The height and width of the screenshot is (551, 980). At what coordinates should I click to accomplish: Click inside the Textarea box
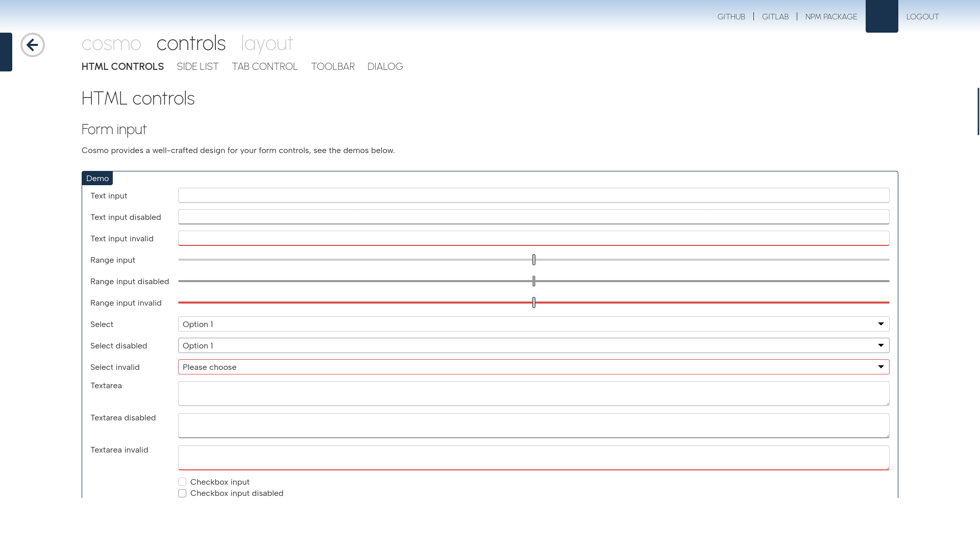(x=533, y=393)
